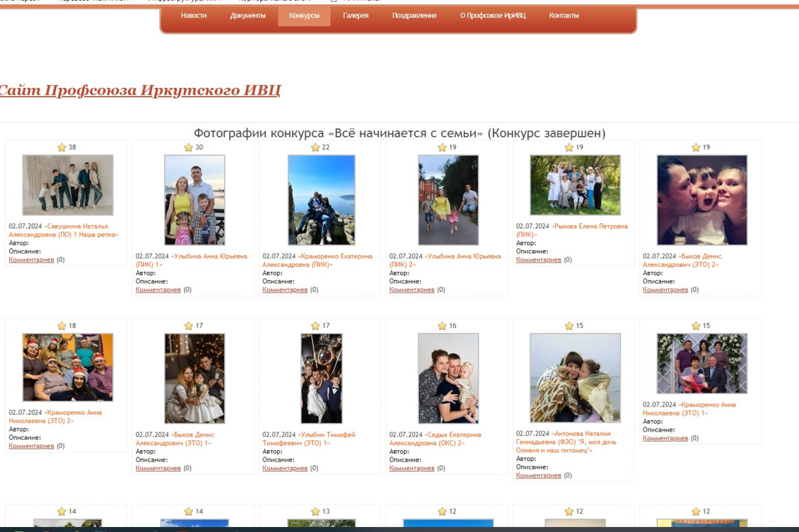The image size is (799, 532).
Task: Open «Быков Денис Александрович (ЭТО) 1» title link
Action: point(175,439)
